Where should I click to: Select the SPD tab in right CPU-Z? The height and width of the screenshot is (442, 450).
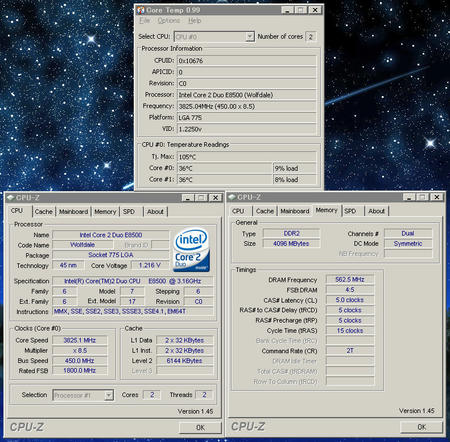(x=350, y=211)
